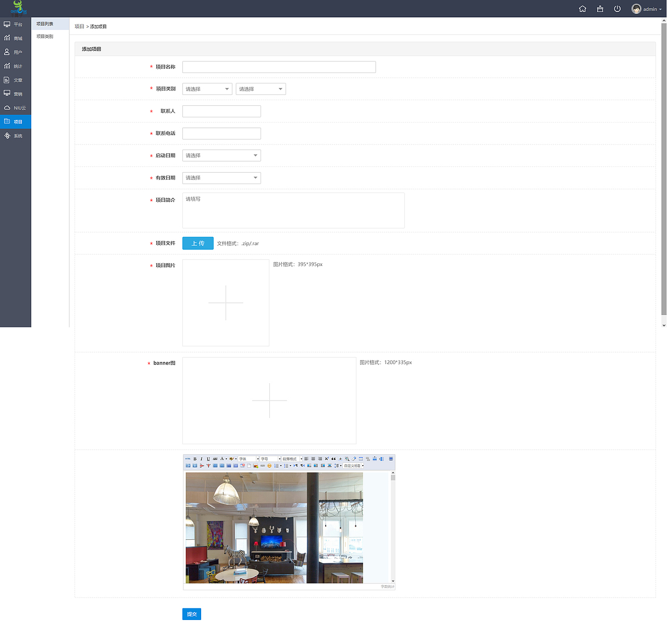Viewport: 667px width, 644px height.
Task: Click the 项目图片 upload box
Action: click(x=226, y=303)
